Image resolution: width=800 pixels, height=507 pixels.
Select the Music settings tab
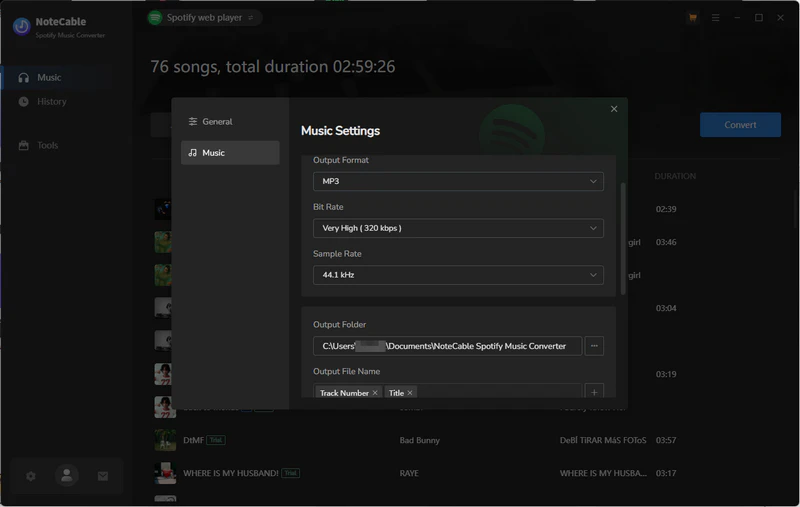coord(230,153)
